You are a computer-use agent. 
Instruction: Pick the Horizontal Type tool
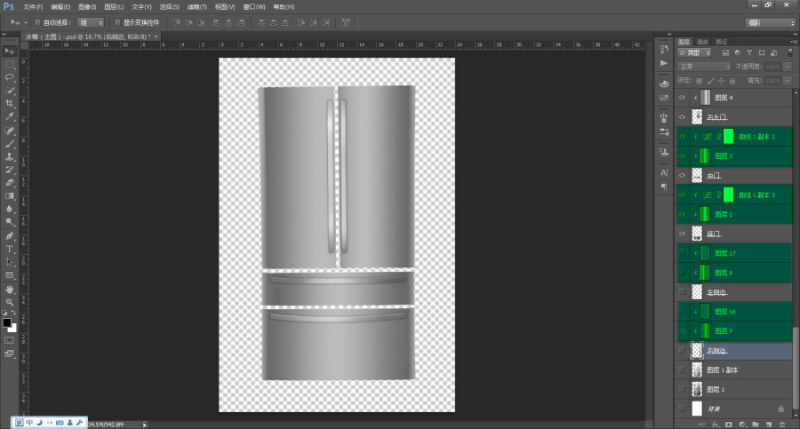9,249
